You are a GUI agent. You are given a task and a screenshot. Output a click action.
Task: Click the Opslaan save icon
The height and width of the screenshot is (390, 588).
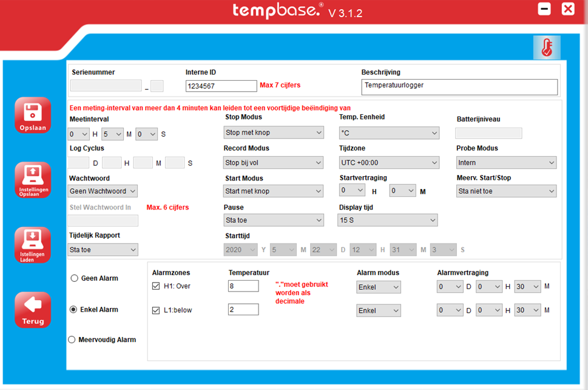[x=33, y=115]
